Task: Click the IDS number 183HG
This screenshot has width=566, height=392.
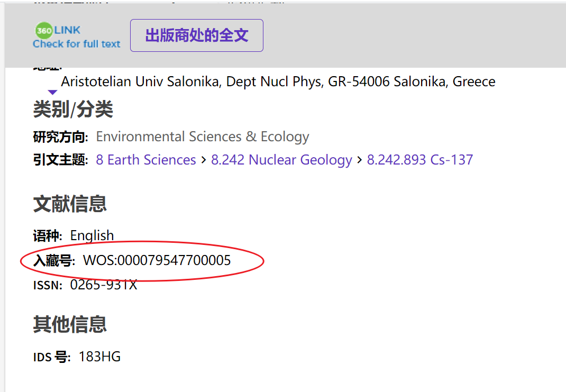Action: click(99, 357)
